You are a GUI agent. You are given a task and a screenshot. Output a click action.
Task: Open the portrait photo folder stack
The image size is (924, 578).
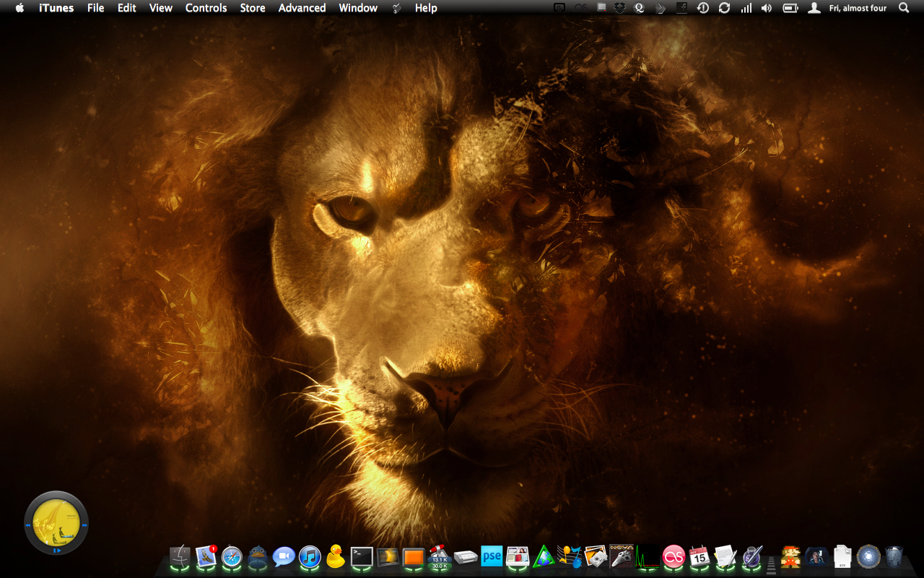pos(816,556)
